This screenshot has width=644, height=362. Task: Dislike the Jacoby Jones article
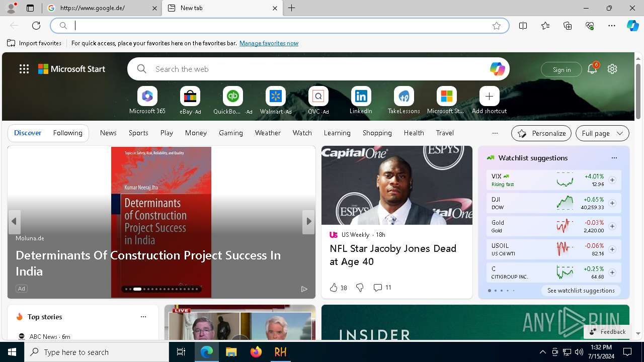pyautogui.click(x=360, y=288)
